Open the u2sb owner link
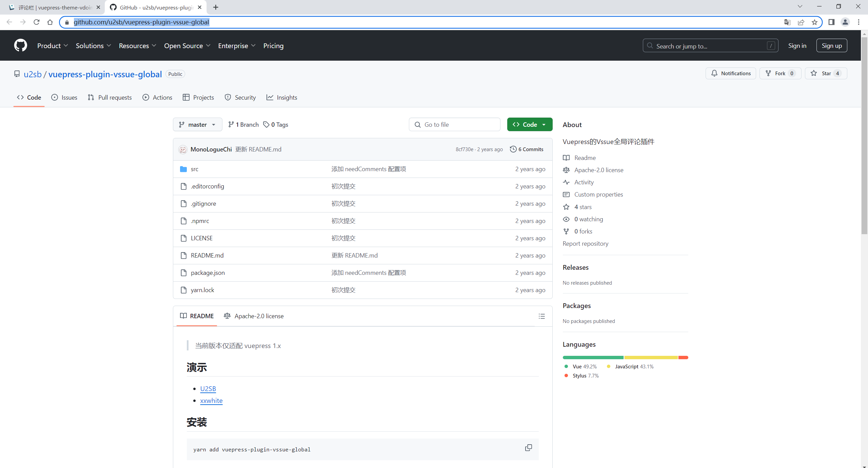868x468 pixels. (33, 74)
